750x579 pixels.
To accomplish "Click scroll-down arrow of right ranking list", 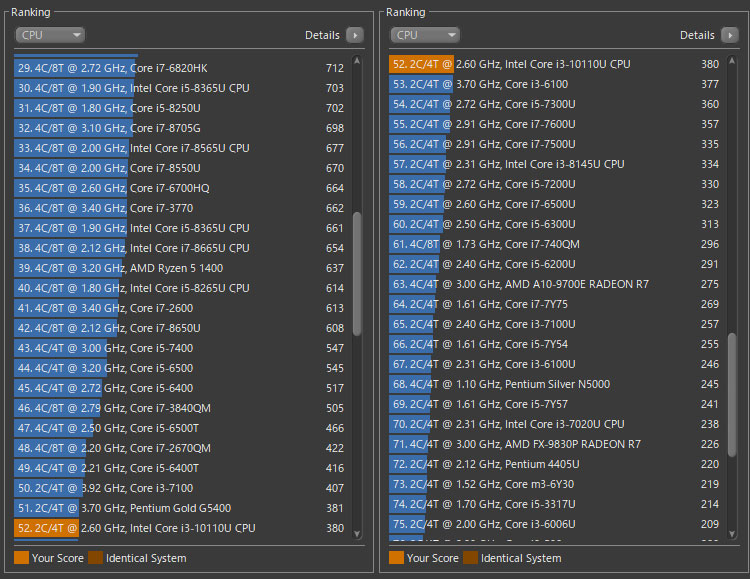I will [732, 534].
